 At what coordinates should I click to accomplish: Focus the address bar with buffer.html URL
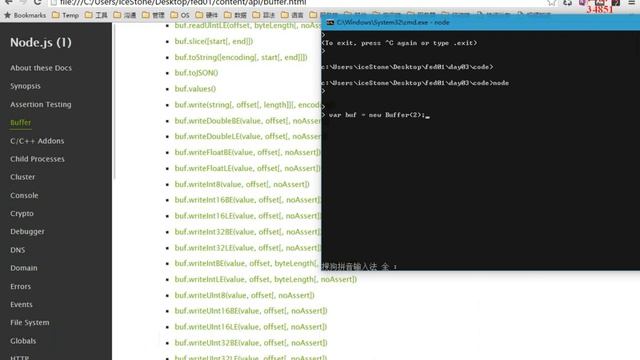[x=183, y=2]
